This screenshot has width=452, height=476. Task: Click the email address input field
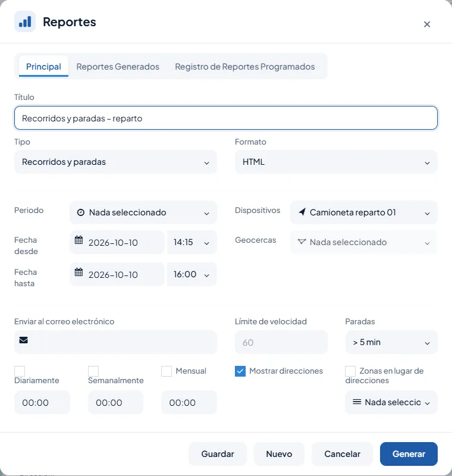[115, 342]
